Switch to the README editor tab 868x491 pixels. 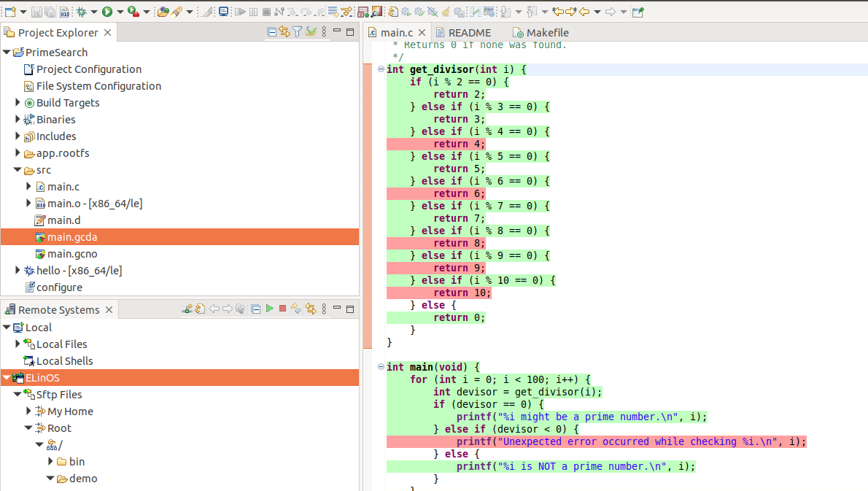click(x=469, y=33)
